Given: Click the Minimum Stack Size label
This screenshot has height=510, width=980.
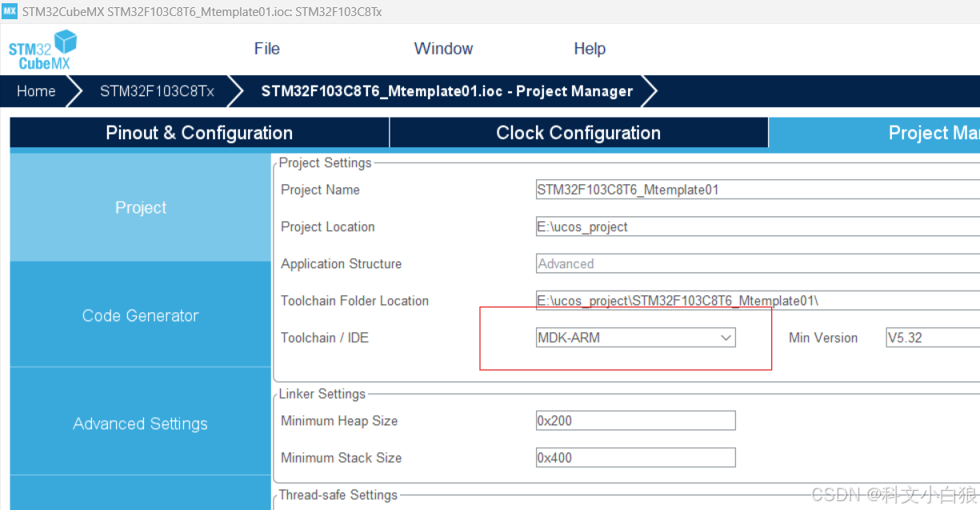Looking at the screenshot, I should [342, 458].
